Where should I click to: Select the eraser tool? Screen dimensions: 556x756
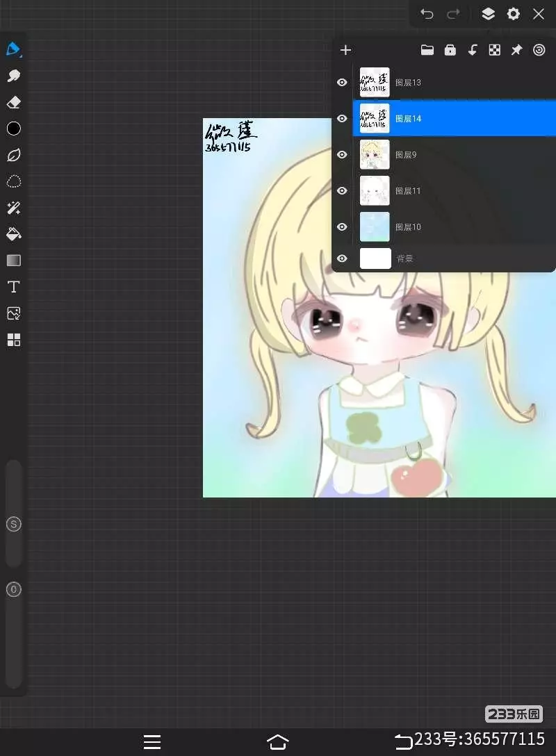13,102
